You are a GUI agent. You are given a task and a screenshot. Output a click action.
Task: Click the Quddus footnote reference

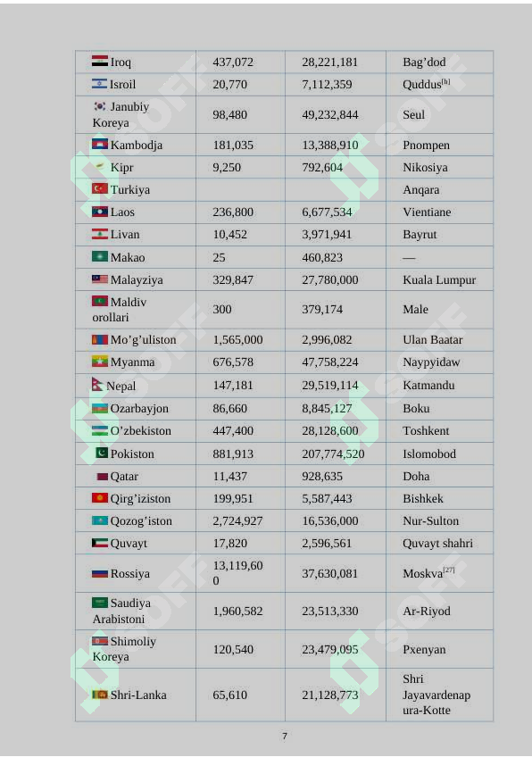tap(445, 81)
